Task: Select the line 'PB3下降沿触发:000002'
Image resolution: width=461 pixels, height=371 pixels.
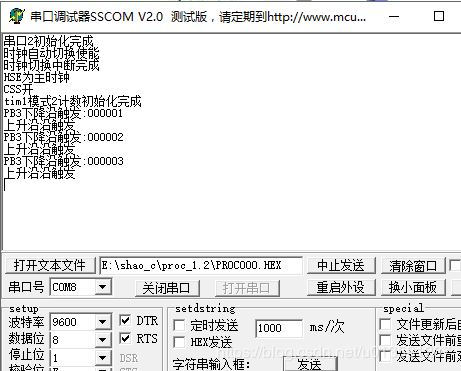Action: (x=63, y=137)
